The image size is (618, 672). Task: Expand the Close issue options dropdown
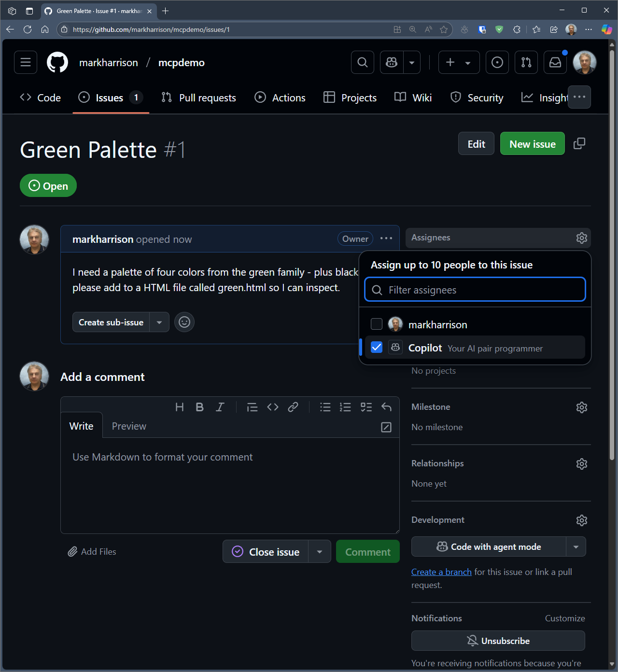(x=320, y=551)
